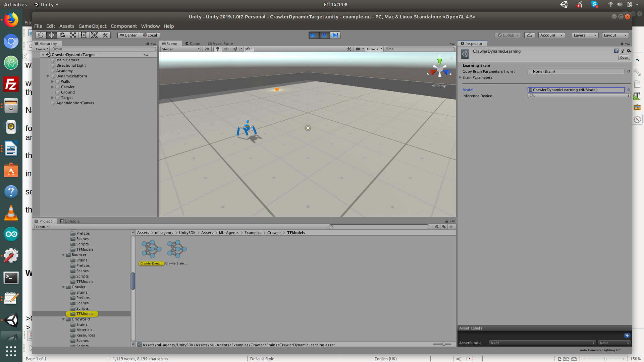Select the combined Transform tool
The height and width of the screenshot is (362, 644).
point(94,35)
